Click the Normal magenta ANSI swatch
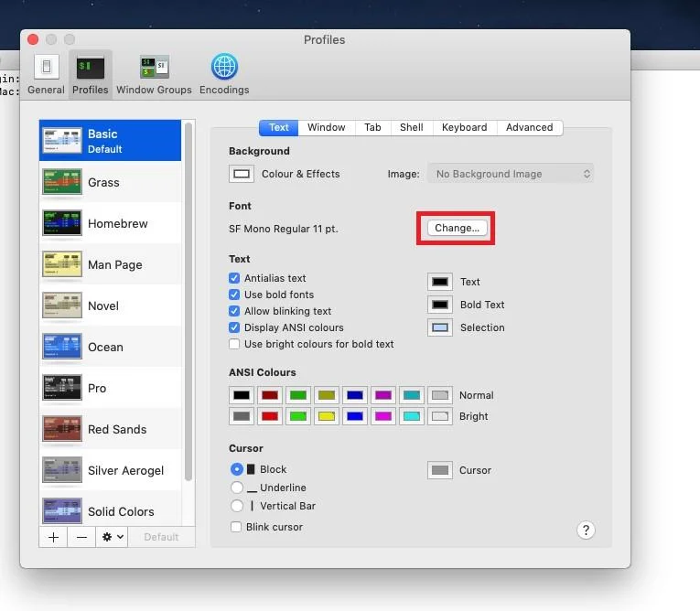 (383, 395)
